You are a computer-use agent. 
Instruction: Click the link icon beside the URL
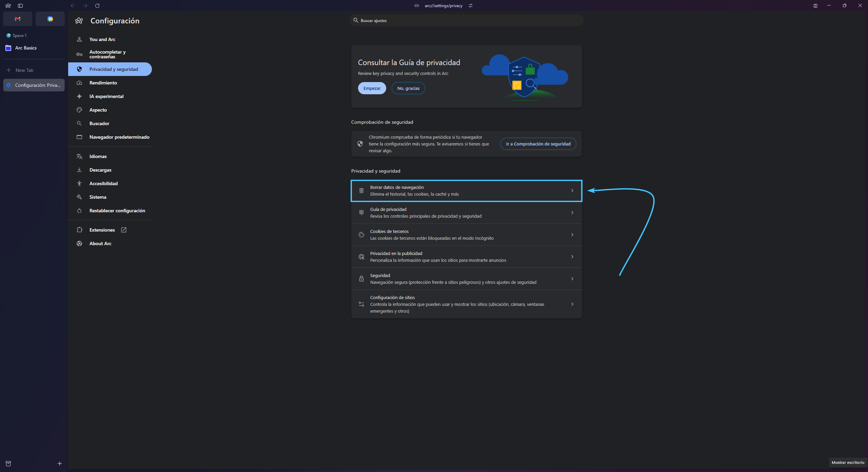click(417, 6)
